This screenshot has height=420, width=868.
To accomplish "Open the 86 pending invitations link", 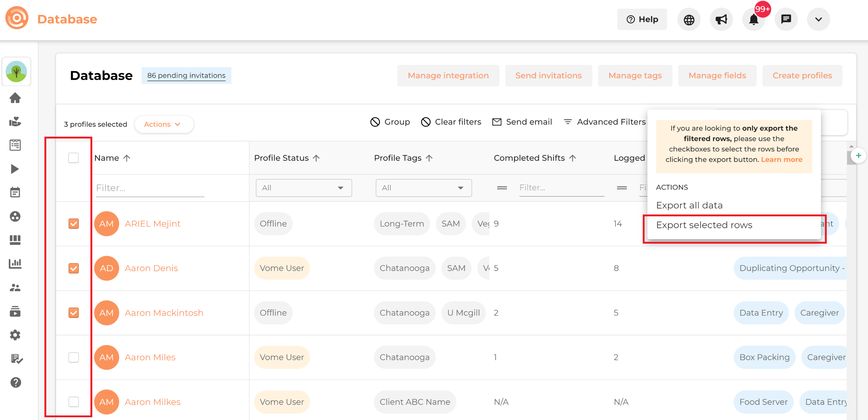I will coord(186,76).
